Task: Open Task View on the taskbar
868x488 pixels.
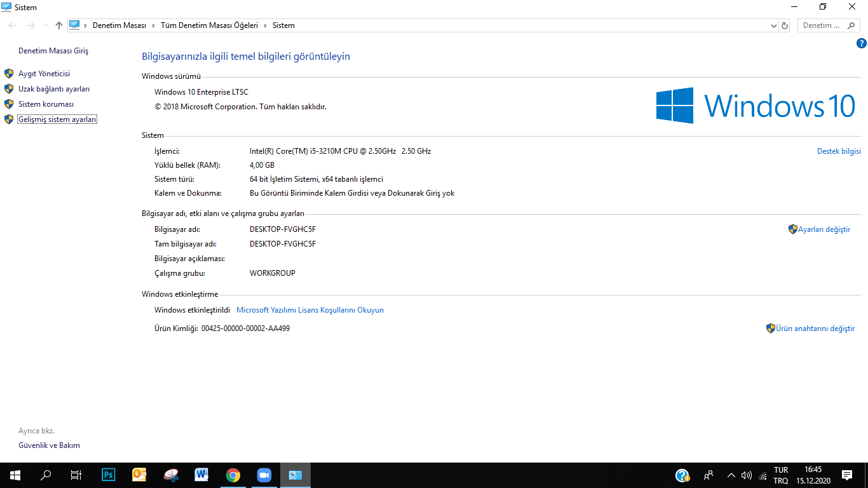Action: 76,475
